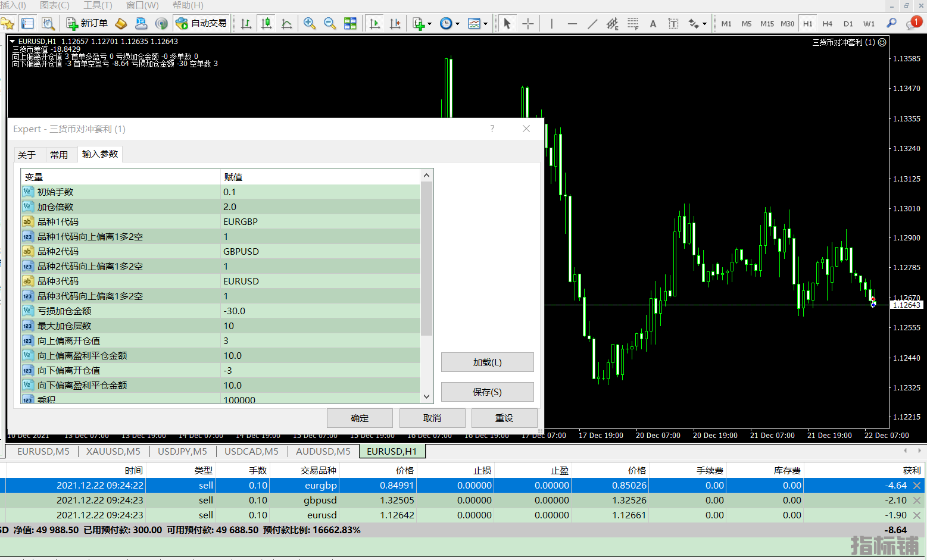Select the equidistant channel tool
This screenshot has height=560, width=927.
tap(612, 23)
